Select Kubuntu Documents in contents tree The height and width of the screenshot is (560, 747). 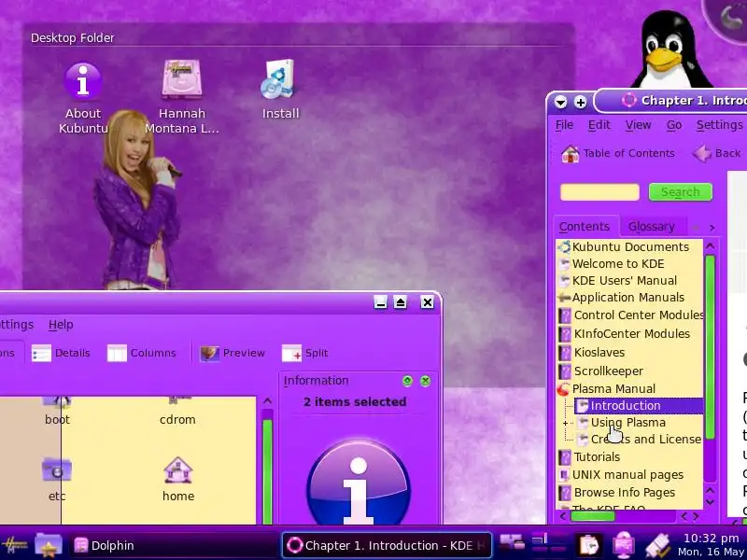click(629, 246)
